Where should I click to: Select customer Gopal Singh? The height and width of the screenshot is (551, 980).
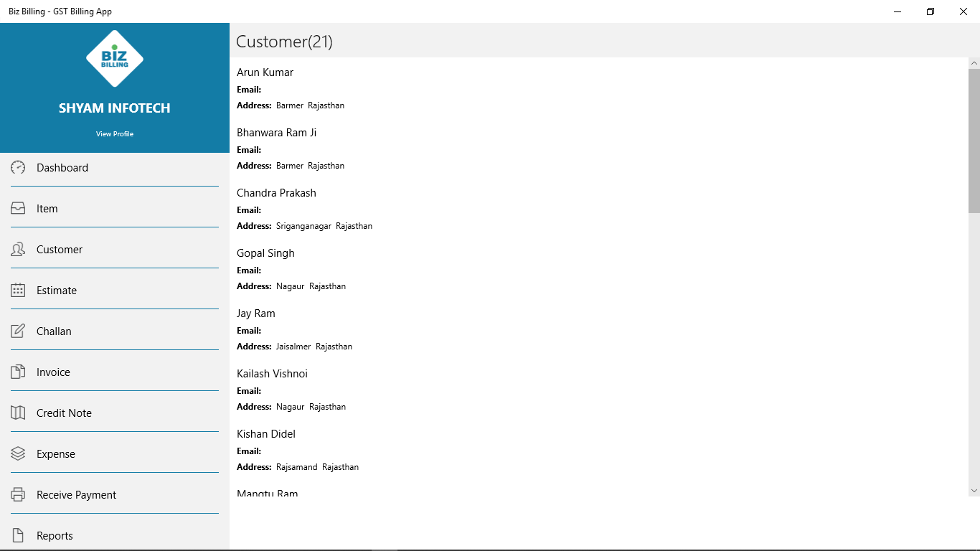pos(265,253)
